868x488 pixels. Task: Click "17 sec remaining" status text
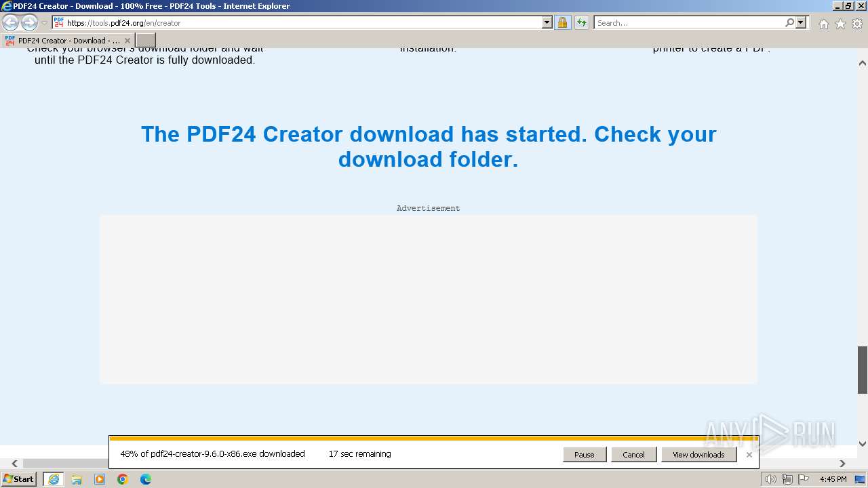pos(359,454)
